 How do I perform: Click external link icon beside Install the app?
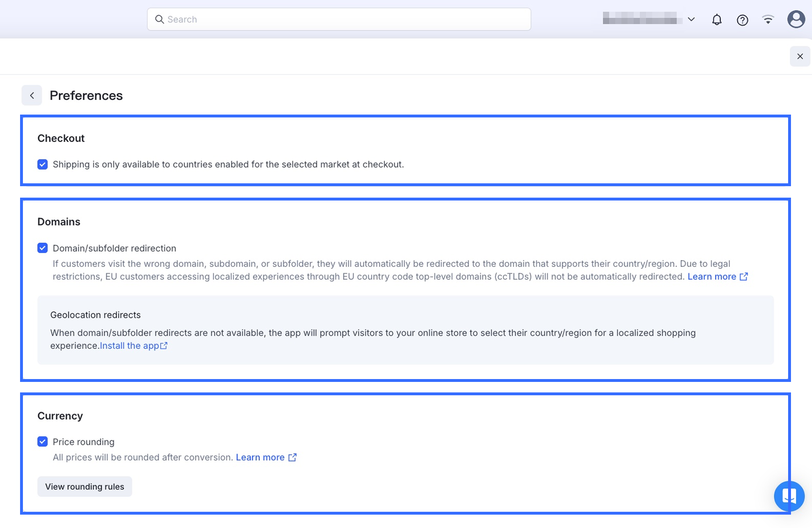[x=164, y=346]
